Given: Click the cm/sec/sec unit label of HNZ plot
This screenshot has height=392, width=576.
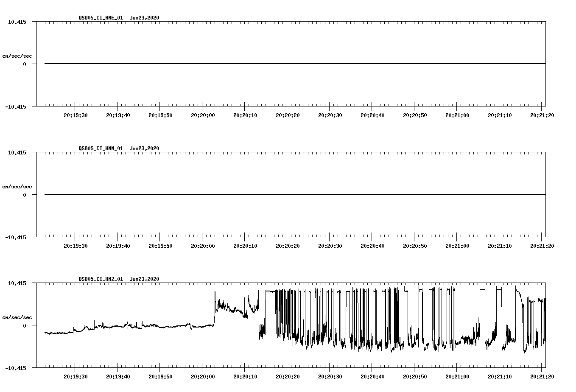Looking at the screenshot, I should click(17, 317).
